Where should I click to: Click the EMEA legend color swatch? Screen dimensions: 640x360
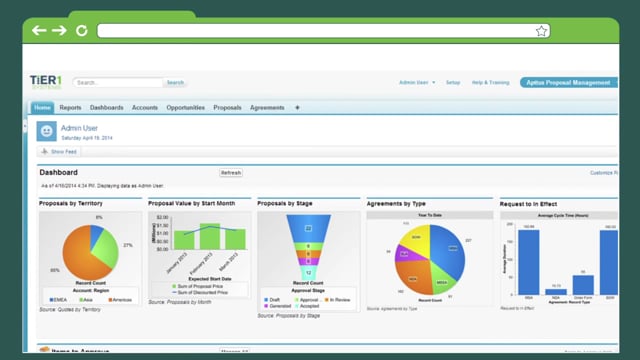51,300
